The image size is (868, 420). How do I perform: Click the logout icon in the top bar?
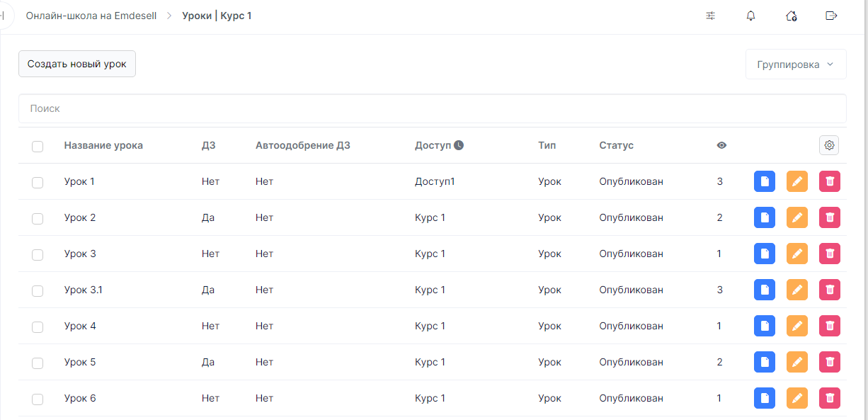(831, 16)
